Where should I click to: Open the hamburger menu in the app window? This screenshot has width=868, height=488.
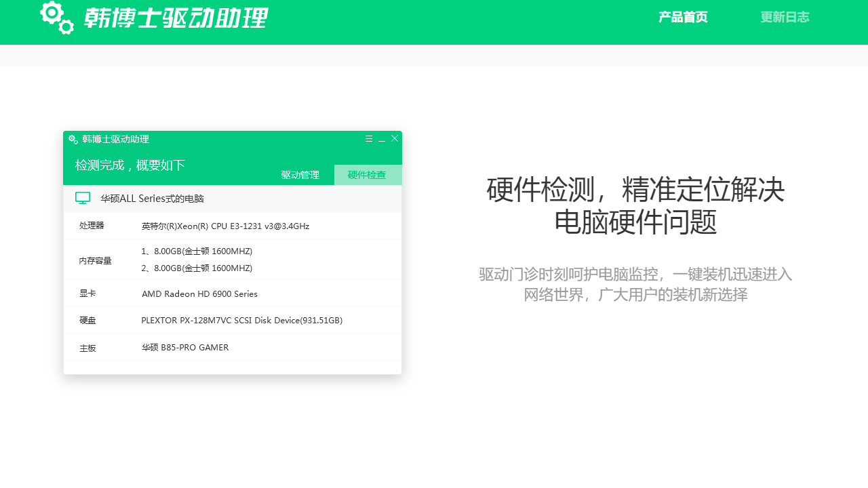tap(368, 138)
